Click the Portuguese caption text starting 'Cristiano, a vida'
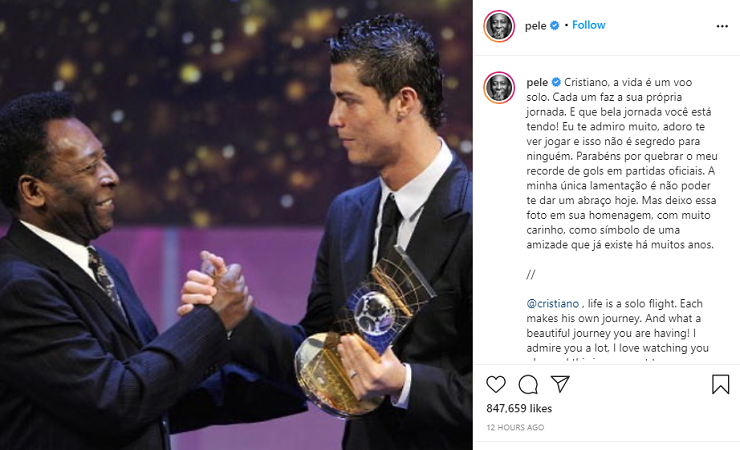The image size is (740, 450). pyautogui.click(x=622, y=163)
